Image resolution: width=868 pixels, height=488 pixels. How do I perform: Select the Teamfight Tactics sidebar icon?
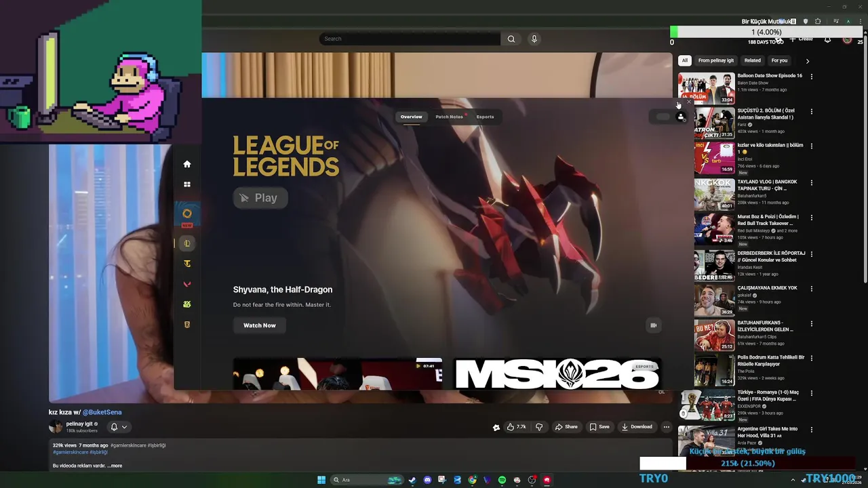(x=187, y=264)
